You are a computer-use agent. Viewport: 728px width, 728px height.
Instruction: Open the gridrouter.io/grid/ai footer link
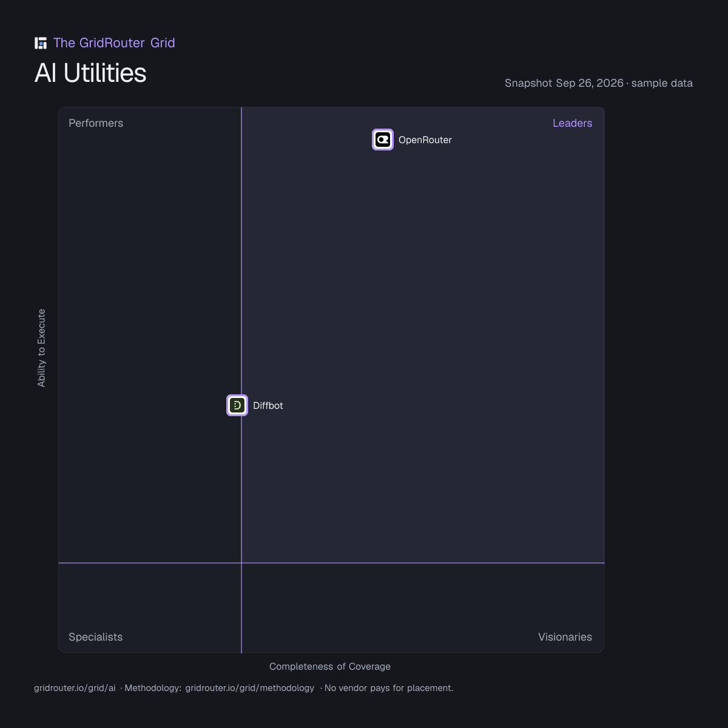[75, 688]
